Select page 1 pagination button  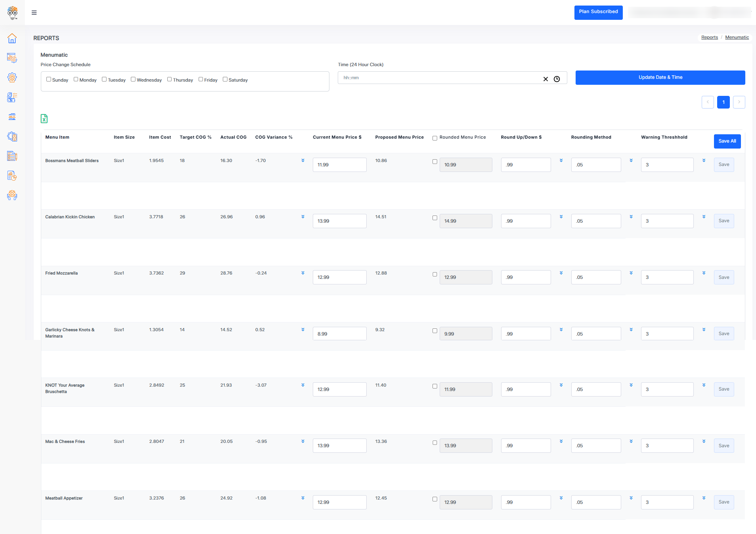point(723,102)
